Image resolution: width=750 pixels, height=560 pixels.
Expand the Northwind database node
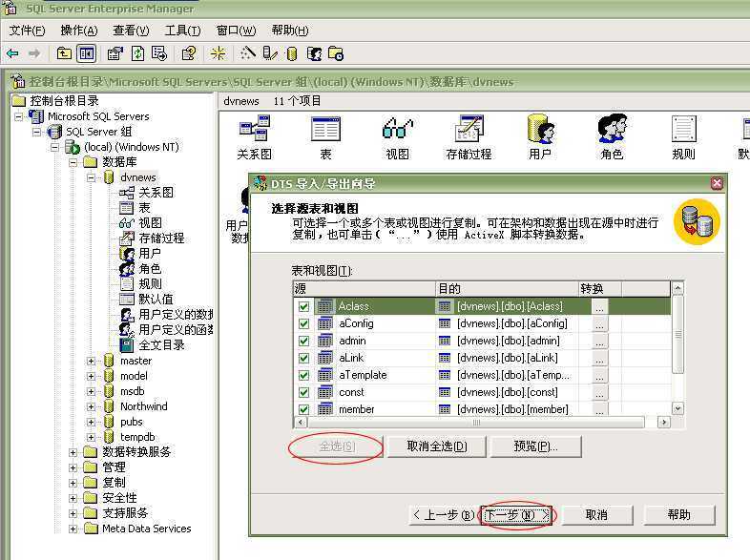(x=92, y=407)
